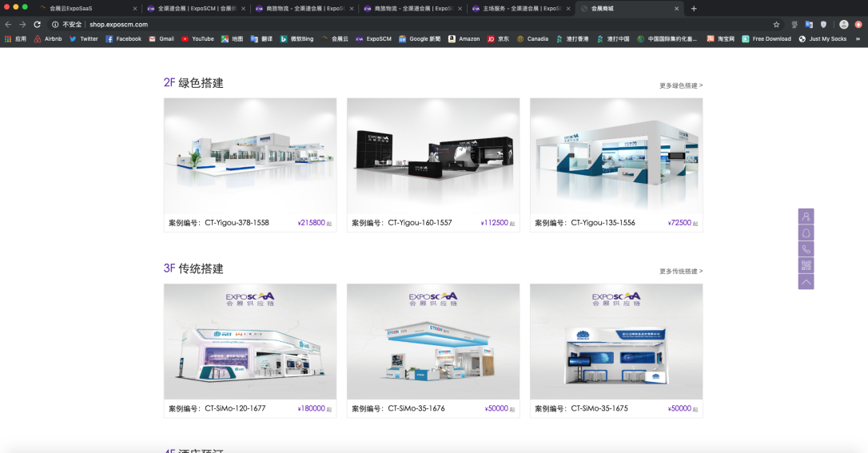Click the red update arrow icon

pyautogui.click(x=858, y=24)
